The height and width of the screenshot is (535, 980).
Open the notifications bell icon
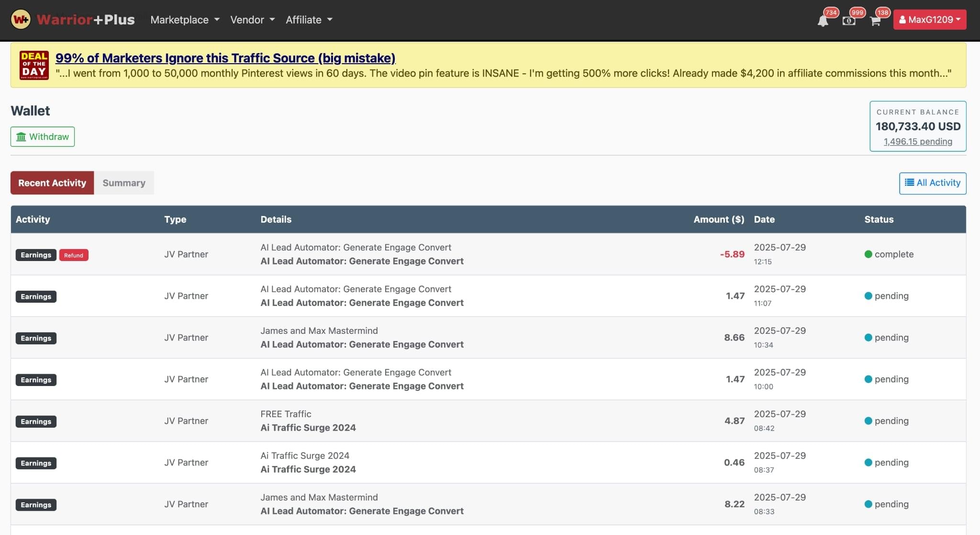tap(823, 21)
